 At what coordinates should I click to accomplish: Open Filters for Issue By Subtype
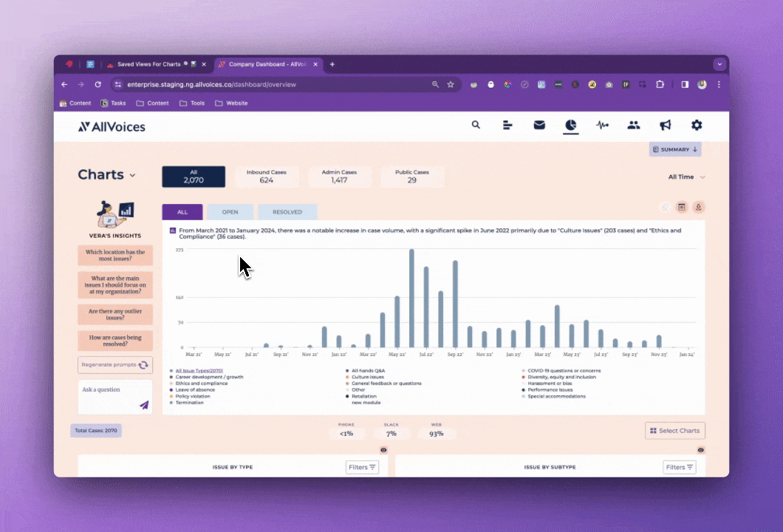[x=679, y=467]
